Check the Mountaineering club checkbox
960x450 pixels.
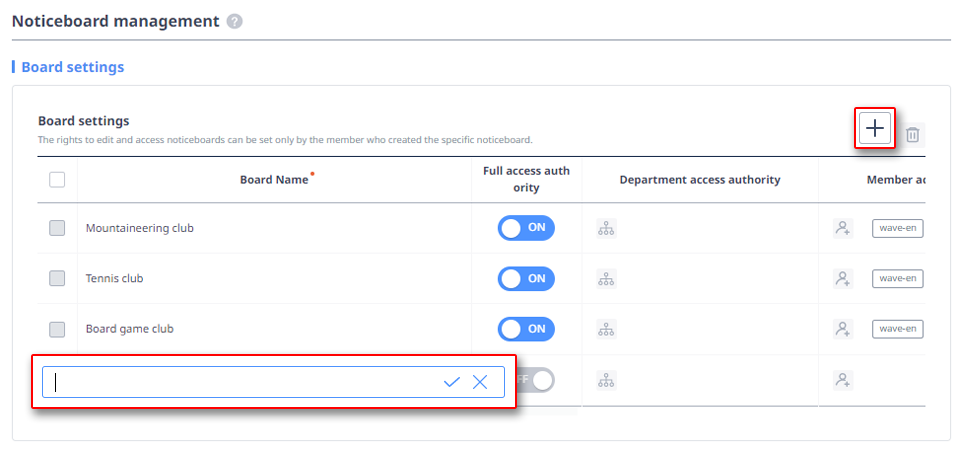pyautogui.click(x=57, y=228)
